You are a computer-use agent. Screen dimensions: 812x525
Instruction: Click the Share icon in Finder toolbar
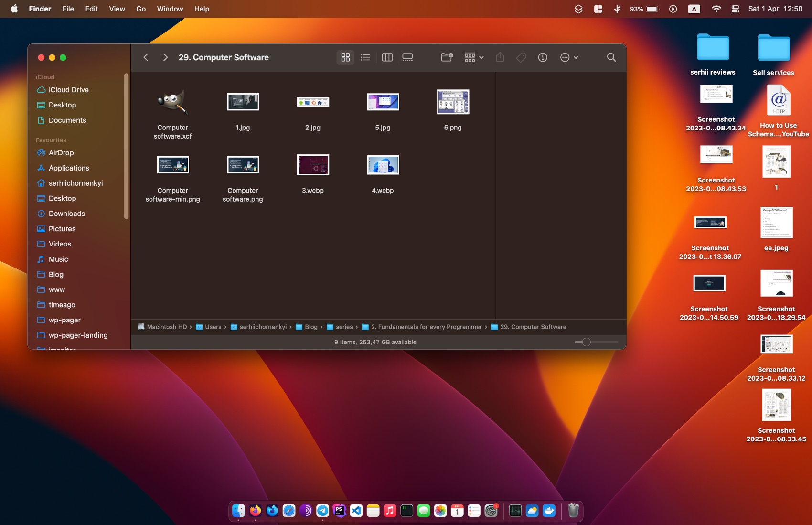[500, 57]
